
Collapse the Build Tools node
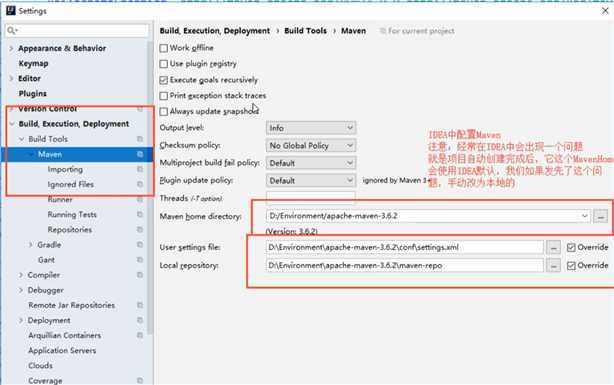point(22,139)
